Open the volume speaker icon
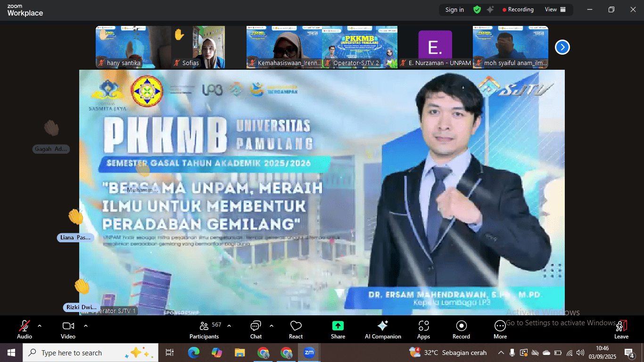Viewport: 644px width, 362px height. pyautogui.click(x=580, y=353)
